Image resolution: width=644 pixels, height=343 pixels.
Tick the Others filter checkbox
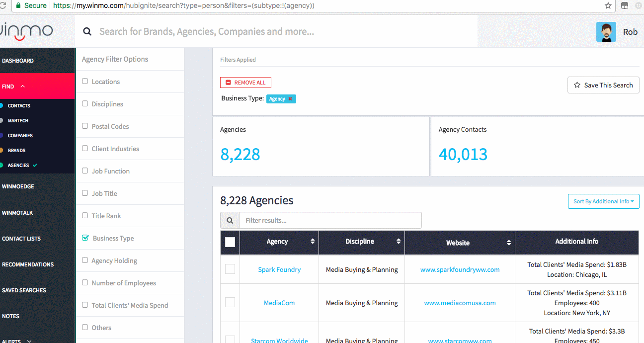pyautogui.click(x=85, y=327)
